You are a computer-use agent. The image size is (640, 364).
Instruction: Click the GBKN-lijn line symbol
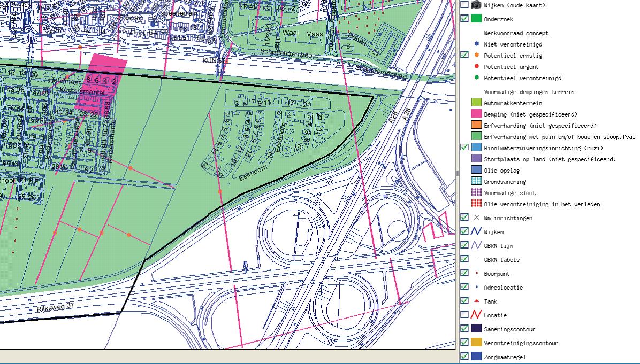pyautogui.click(x=476, y=246)
